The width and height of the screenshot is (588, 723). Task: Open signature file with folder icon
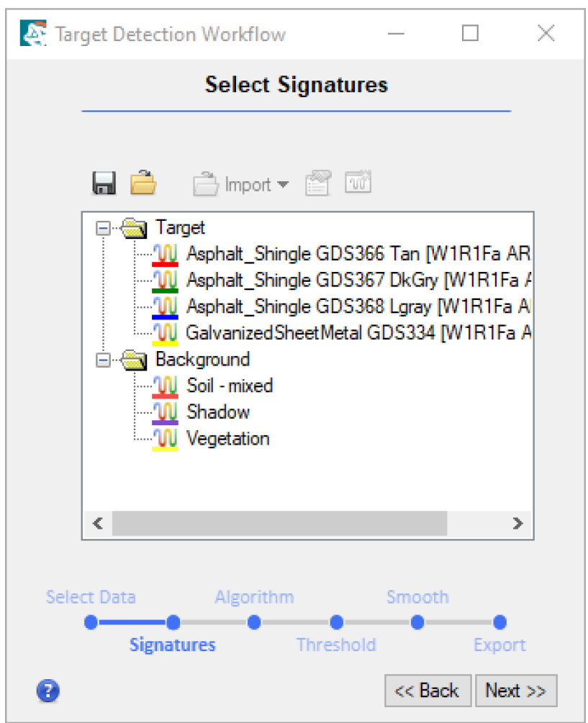click(x=143, y=184)
